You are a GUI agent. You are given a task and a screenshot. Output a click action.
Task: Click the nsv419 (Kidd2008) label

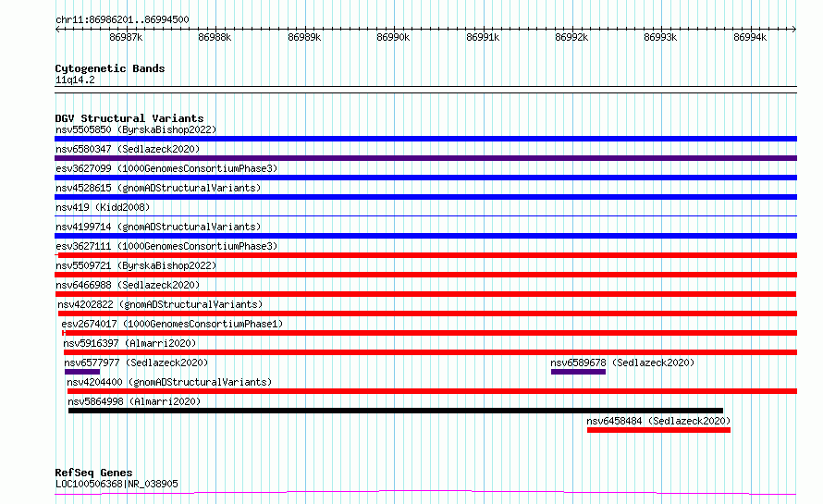coord(103,207)
